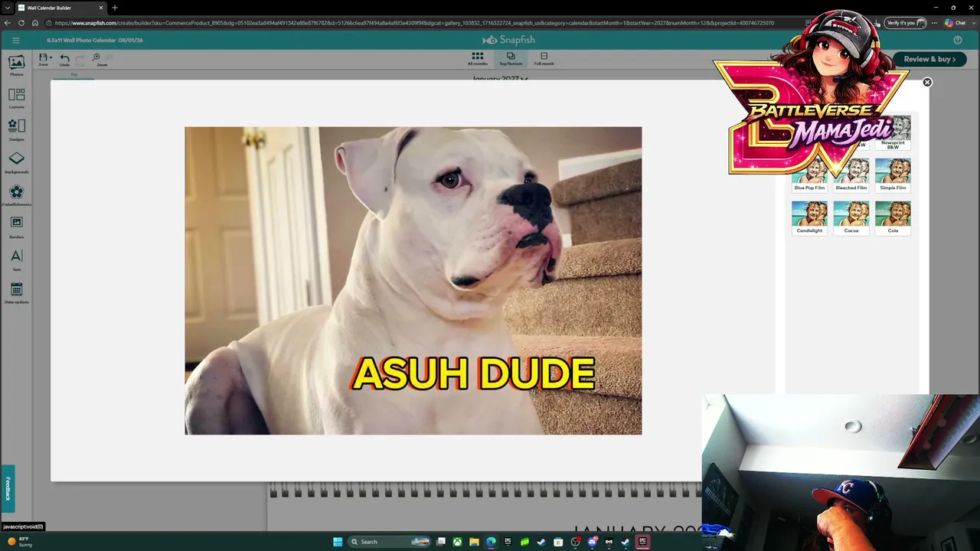Switch to All months view
This screenshot has width=980, height=551.
(477, 59)
